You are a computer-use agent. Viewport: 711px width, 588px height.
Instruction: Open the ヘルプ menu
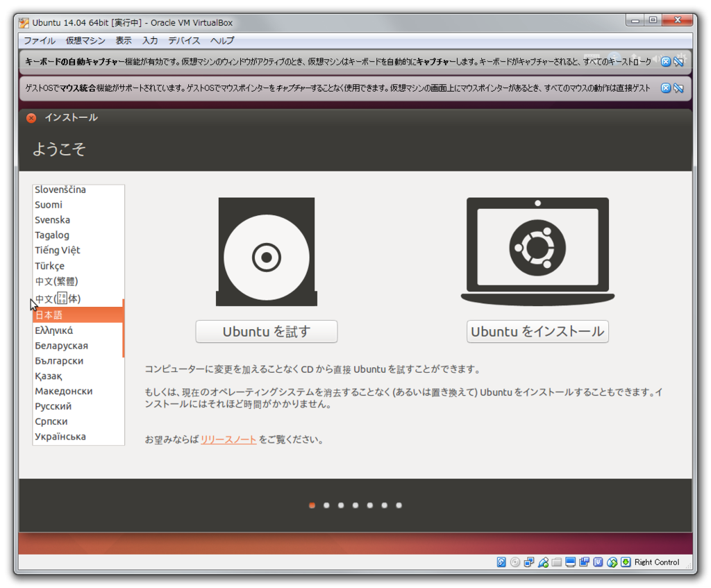[222, 41]
